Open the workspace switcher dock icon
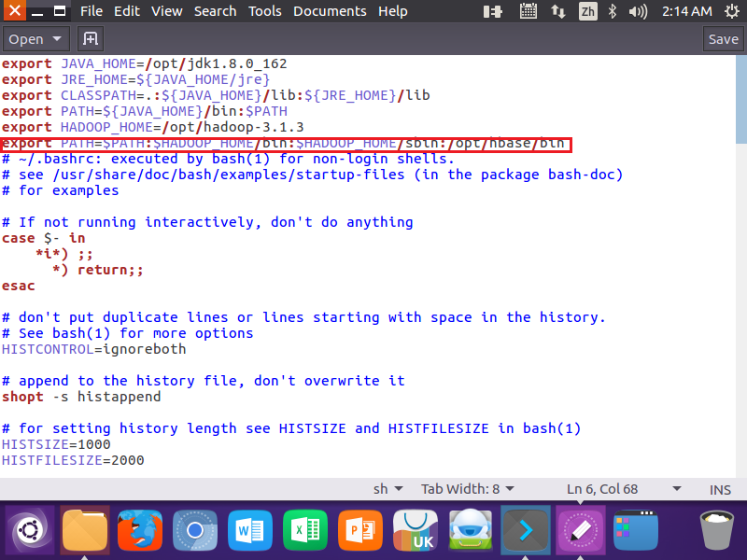 (636, 530)
